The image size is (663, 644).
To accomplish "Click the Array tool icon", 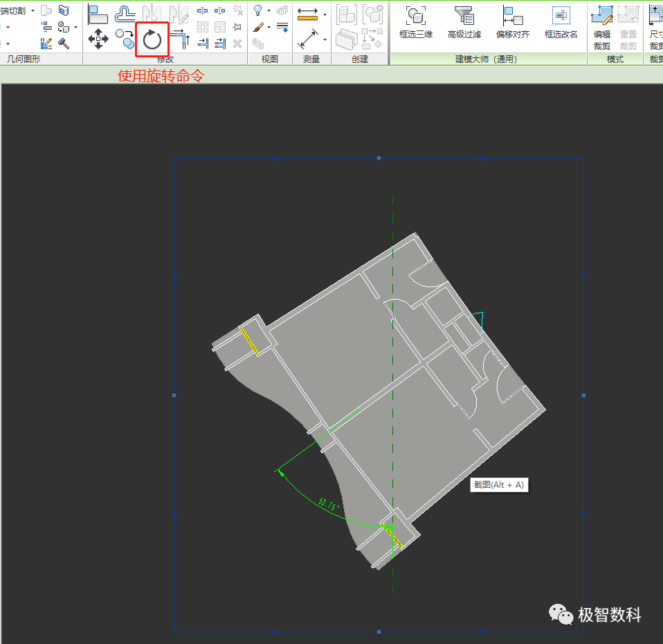I will point(203,27).
